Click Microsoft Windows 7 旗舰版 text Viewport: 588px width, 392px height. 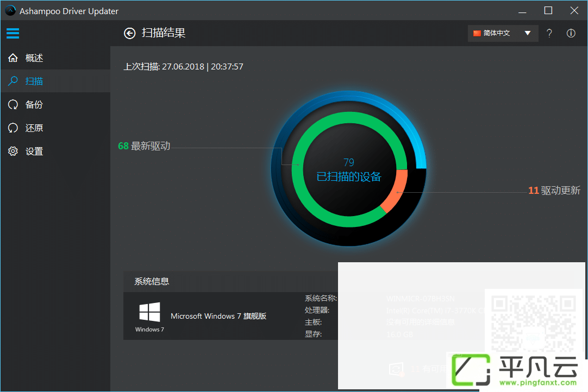click(218, 316)
